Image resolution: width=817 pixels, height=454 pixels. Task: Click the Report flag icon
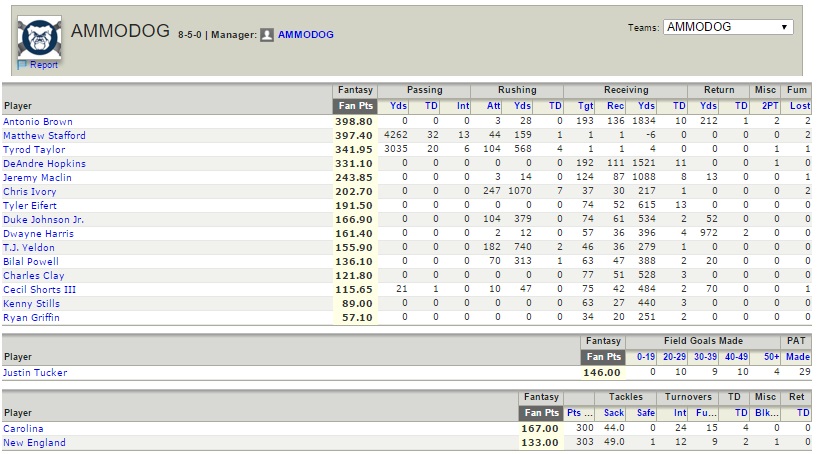point(22,65)
